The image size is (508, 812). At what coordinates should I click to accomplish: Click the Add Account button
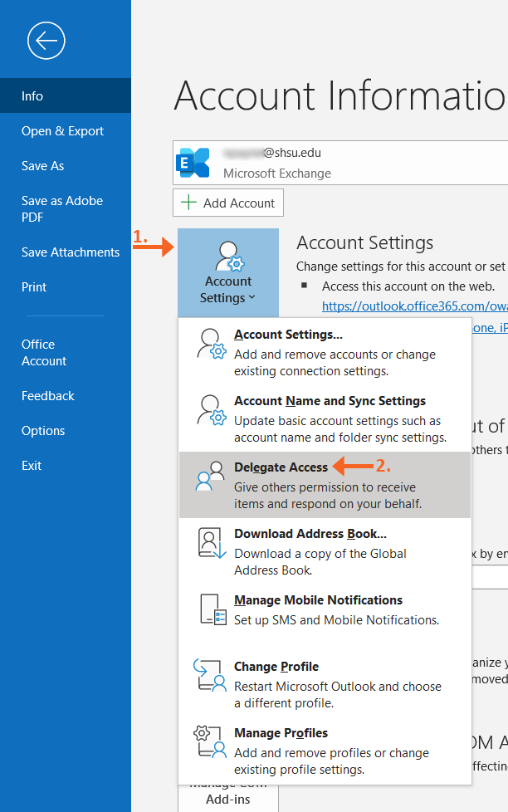[227, 202]
